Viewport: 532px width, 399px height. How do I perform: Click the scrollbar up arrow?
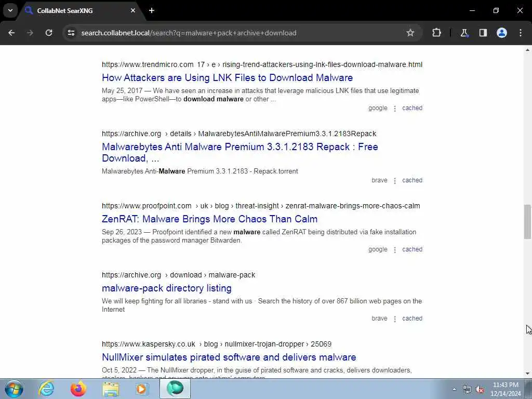pyautogui.click(x=528, y=50)
